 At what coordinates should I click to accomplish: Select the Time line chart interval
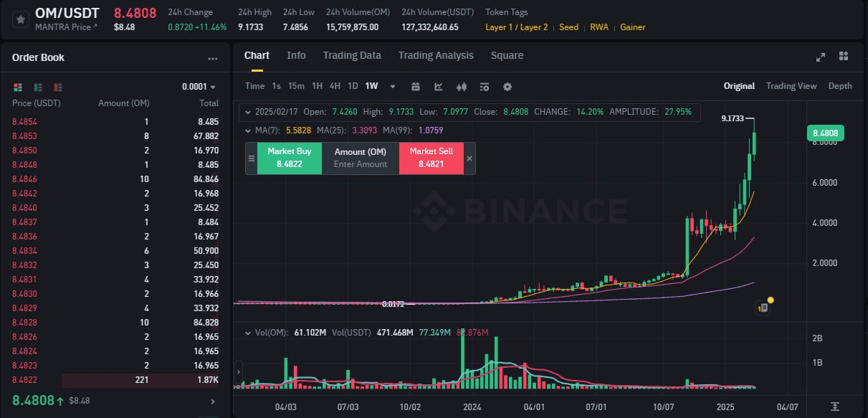(254, 86)
